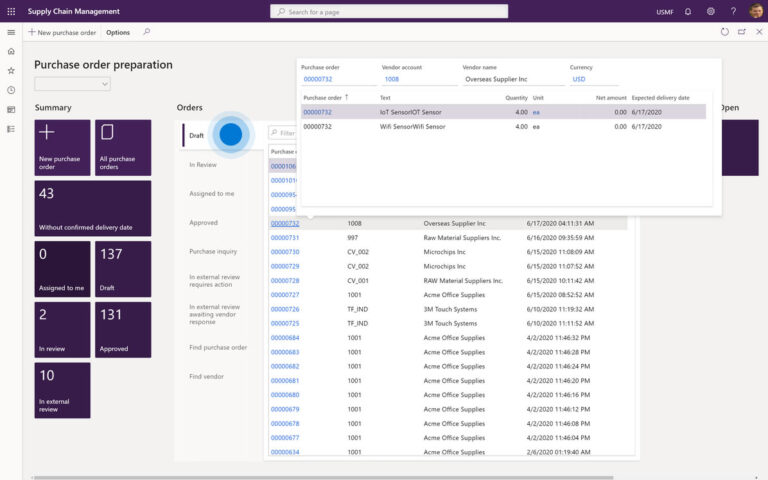Open the app launcher grid icon

pyautogui.click(x=11, y=11)
